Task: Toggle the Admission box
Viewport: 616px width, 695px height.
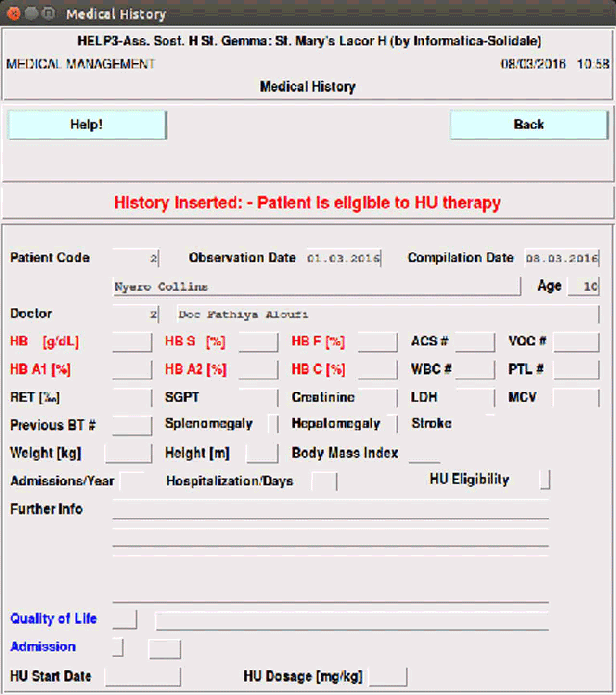Action: pos(118,647)
